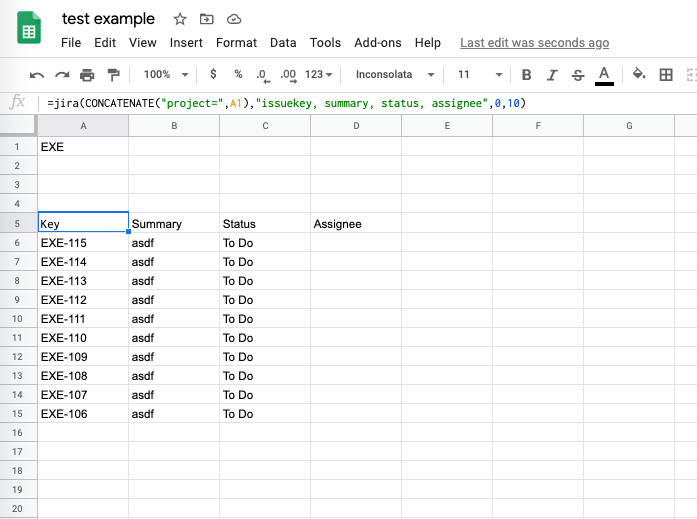Select the To Do cell in EXE-107 row
The image size is (697, 519).
265,395
